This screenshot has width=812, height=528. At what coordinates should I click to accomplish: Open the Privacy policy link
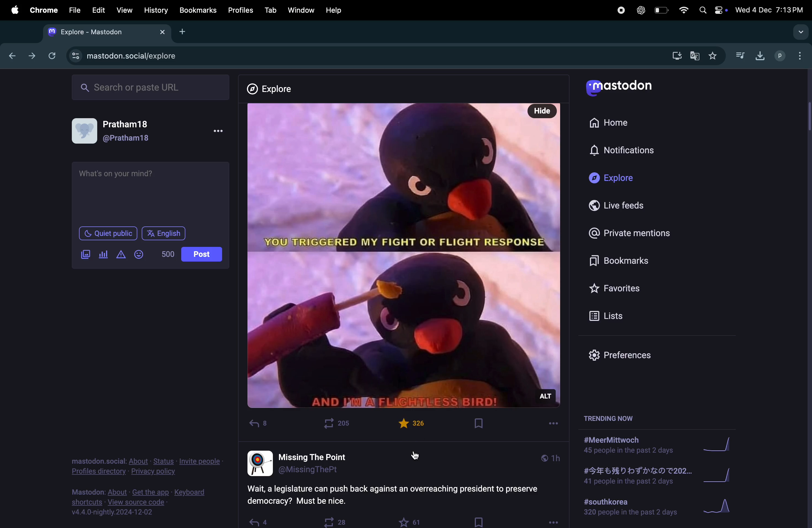click(153, 472)
